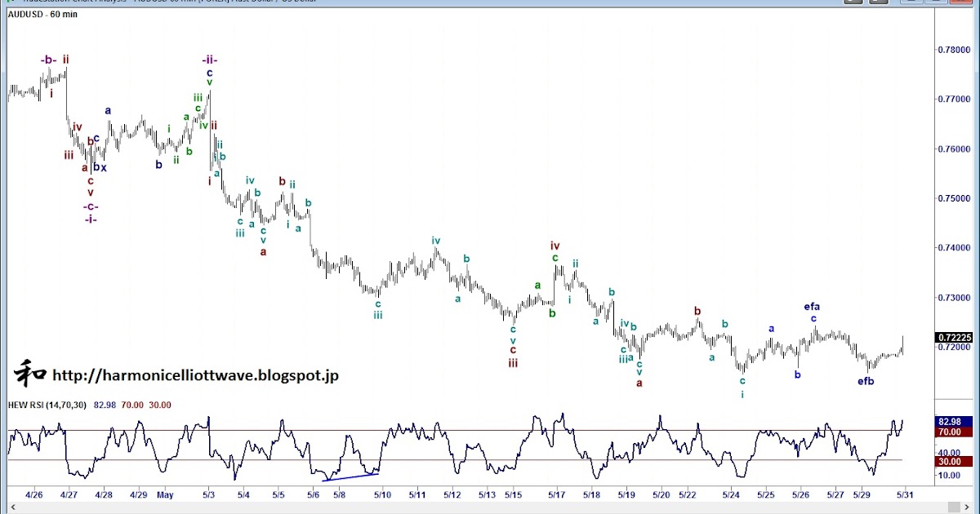Click the 5/19 date axis label
980x514 pixels.
626,494
